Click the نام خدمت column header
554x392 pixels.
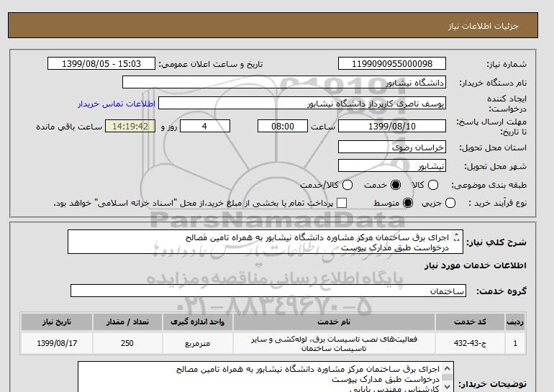pos(334,322)
